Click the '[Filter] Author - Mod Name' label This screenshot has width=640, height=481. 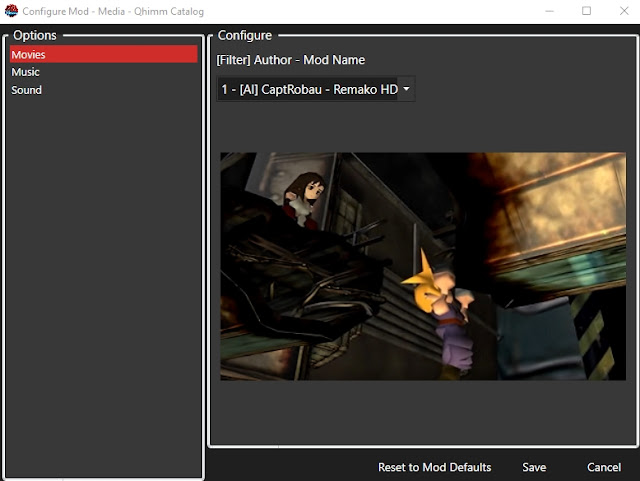[x=291, y=60]
